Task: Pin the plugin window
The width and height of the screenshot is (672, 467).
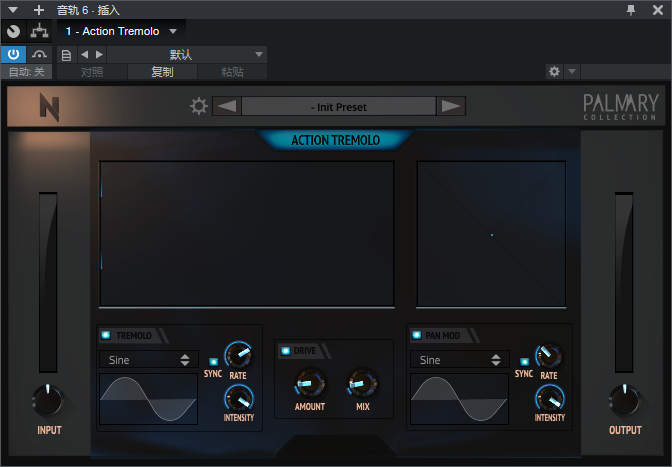Action: (x=631, y=10)
